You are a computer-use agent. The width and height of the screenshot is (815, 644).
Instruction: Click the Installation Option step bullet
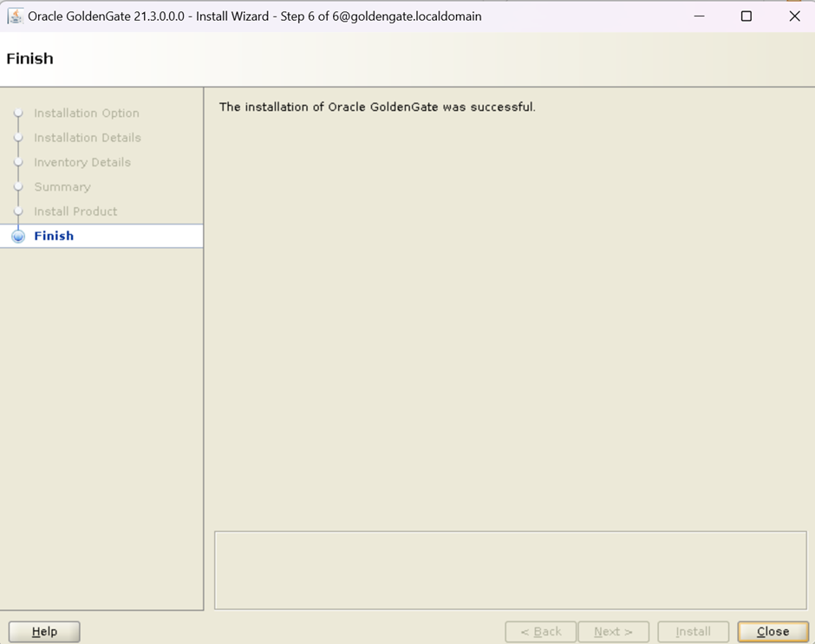[x=18, y=113]
